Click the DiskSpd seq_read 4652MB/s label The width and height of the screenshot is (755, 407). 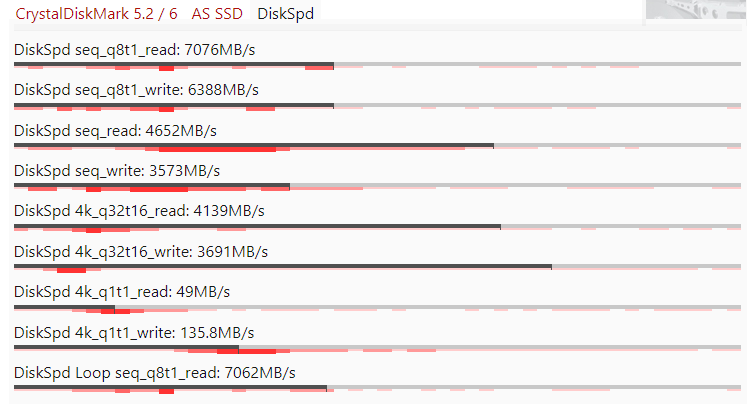click(115, 130)
